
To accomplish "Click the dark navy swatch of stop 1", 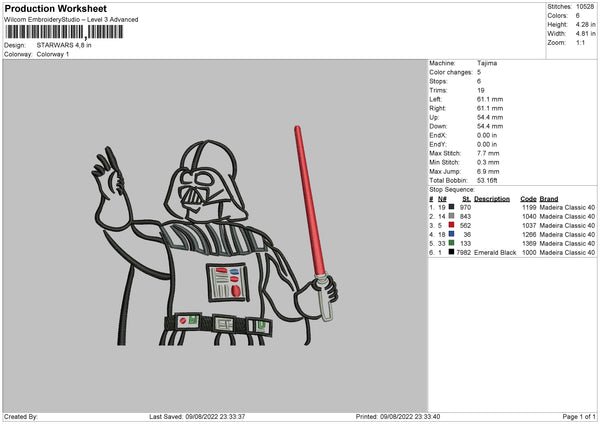I will [452, 207].
